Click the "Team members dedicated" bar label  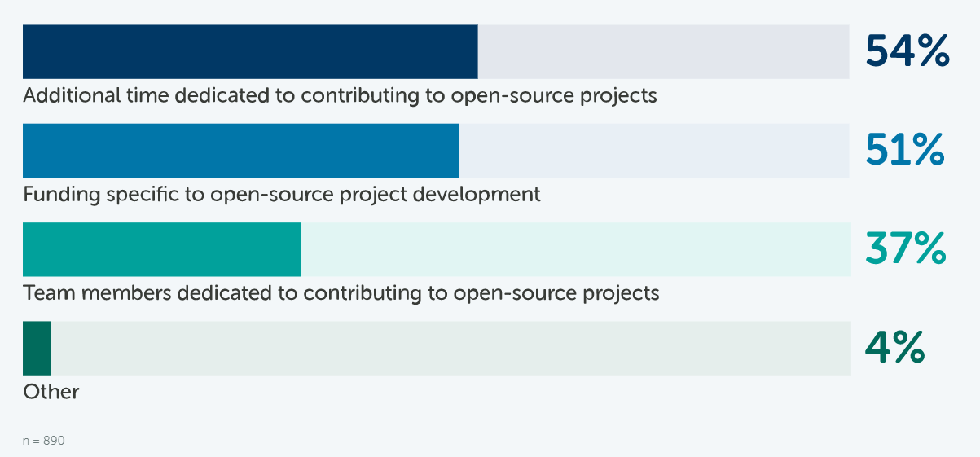pos(341,292)
